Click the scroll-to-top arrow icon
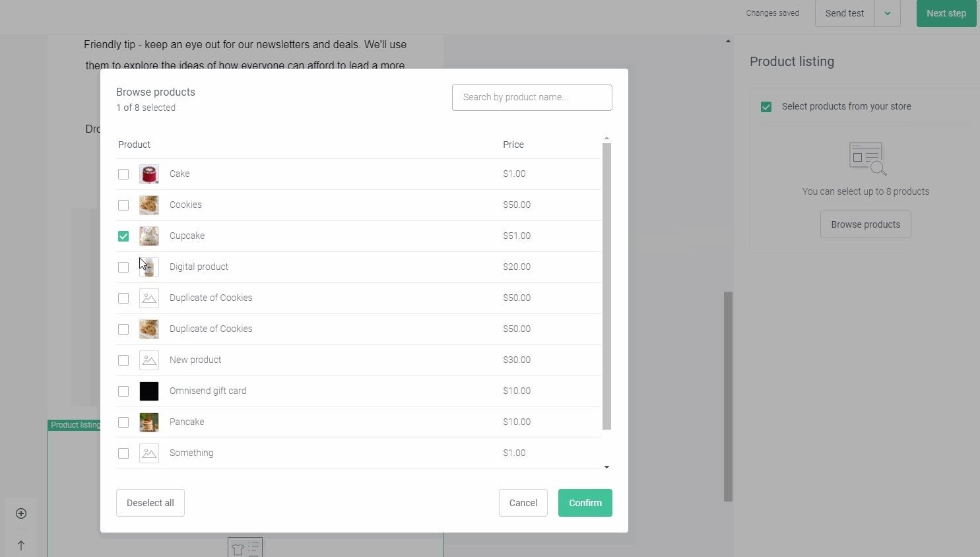980x557 pixels. [21, 545]
